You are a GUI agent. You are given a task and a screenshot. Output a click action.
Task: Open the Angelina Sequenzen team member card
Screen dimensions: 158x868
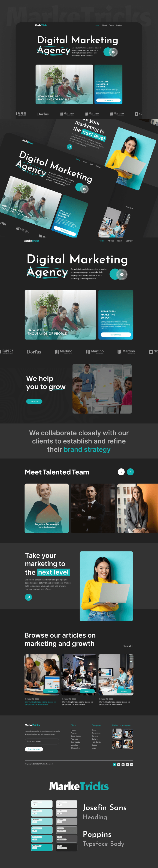coord(46,508)
